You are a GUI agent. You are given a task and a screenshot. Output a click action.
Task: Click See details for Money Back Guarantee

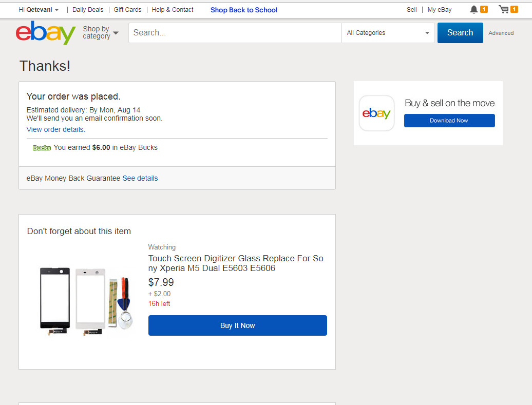[x=140, y=178]
